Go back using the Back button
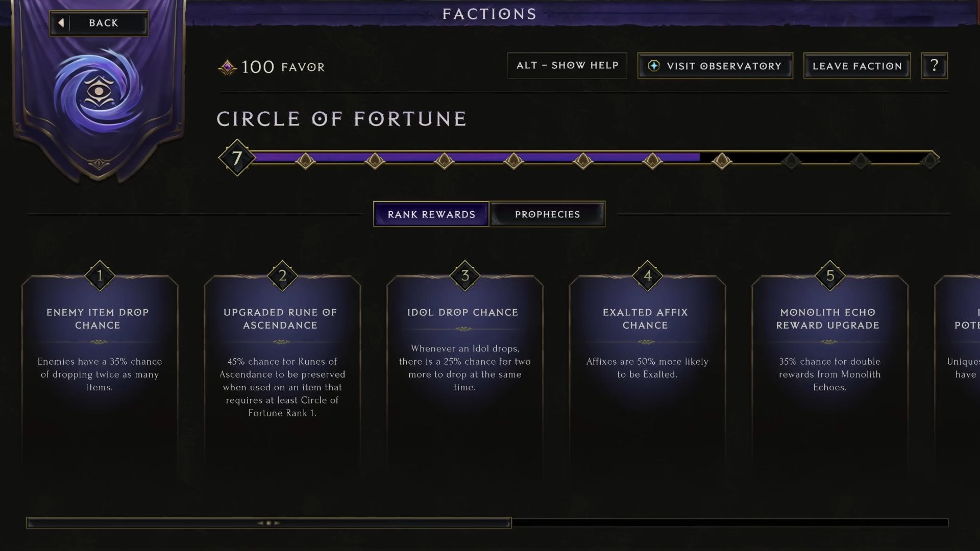 pyautogui.click(x=99, y=23)
